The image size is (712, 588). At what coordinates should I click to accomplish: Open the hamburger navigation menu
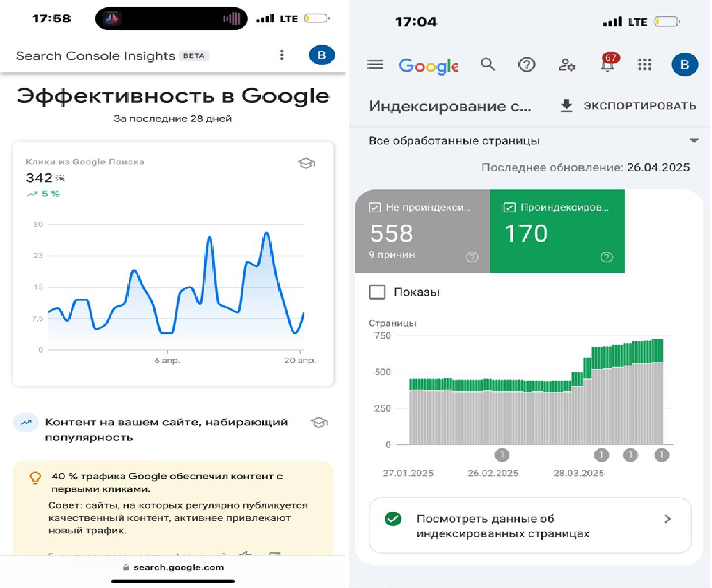(x=375, y=65)
